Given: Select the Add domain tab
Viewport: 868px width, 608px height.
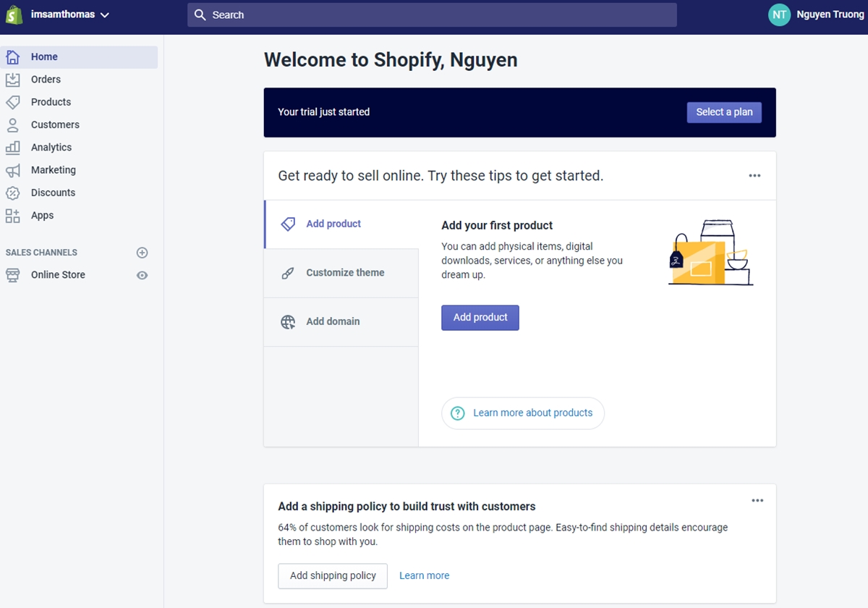Looking at the screenshot, I should pos(341,321).
